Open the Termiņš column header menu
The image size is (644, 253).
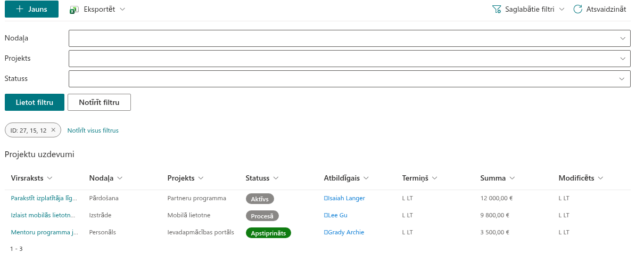[x=420, y=178]
